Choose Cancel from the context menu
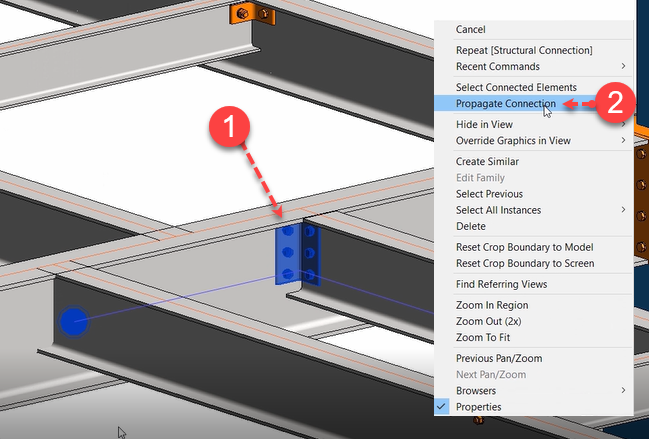Viewport: 649px width, 439px height. coord(471,30)
